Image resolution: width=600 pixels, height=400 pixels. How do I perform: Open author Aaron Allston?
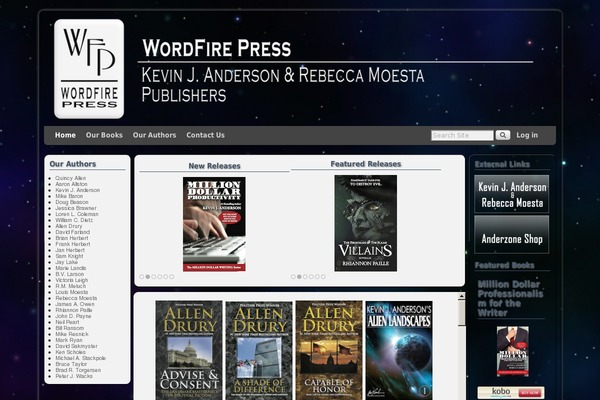pos(71,184)
